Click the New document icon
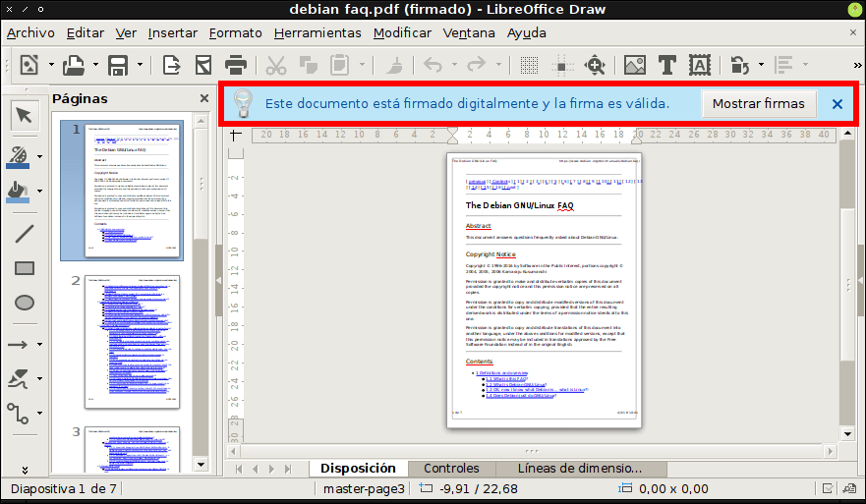The width and height of the screenshot is (866, 504). click(x=29, y=65)
